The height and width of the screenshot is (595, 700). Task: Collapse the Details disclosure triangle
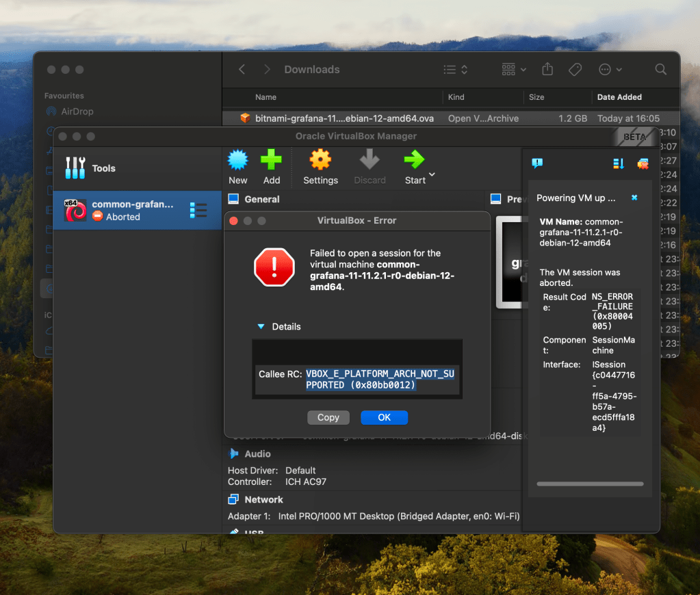click(x=261, y=327)
